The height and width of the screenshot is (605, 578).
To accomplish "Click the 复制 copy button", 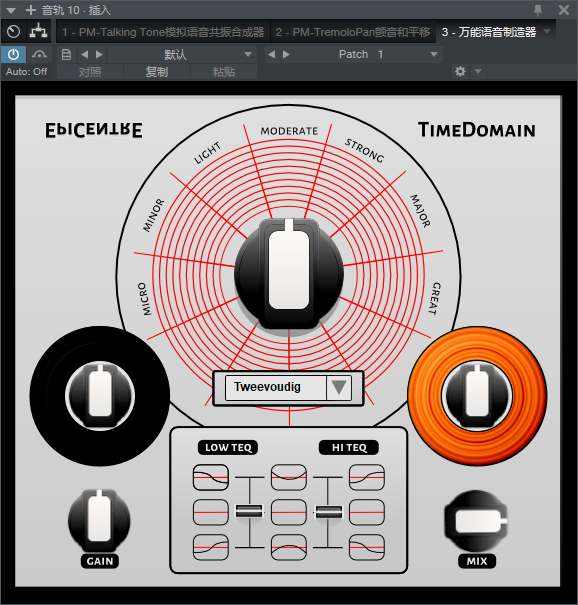I will [157, 72].
